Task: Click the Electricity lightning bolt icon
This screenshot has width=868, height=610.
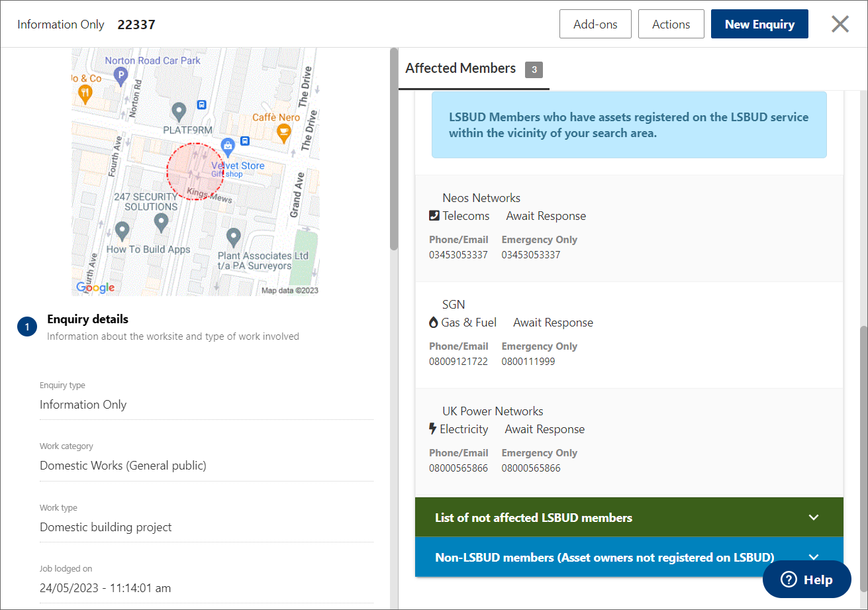Action: point(434,429)
